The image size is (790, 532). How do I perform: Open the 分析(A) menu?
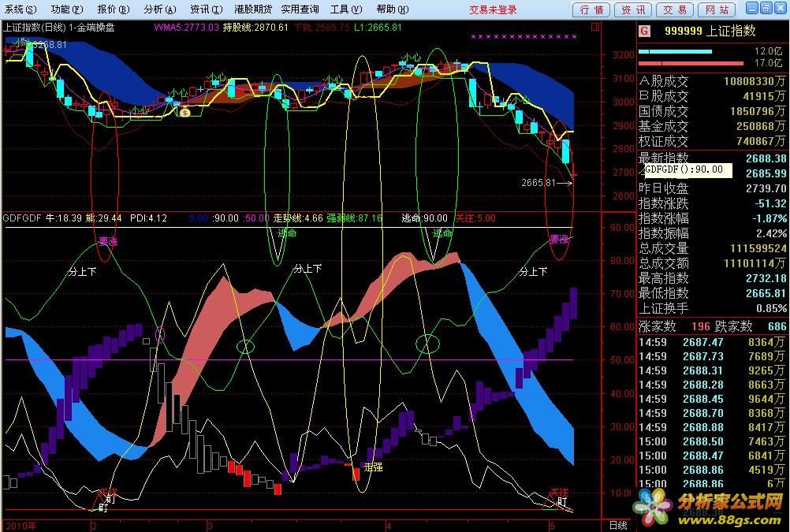click(x=160, y=9)
